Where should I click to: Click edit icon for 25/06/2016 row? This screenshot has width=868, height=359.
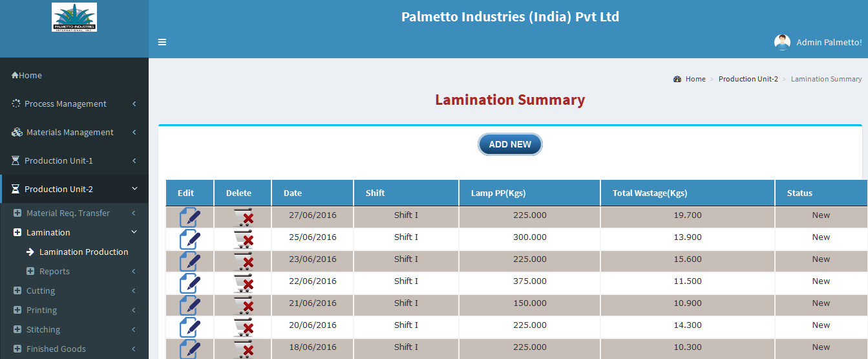[189, 239]
